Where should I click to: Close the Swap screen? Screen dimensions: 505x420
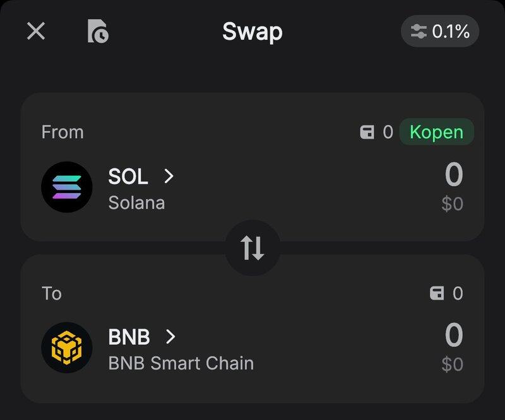pos(36,31)
